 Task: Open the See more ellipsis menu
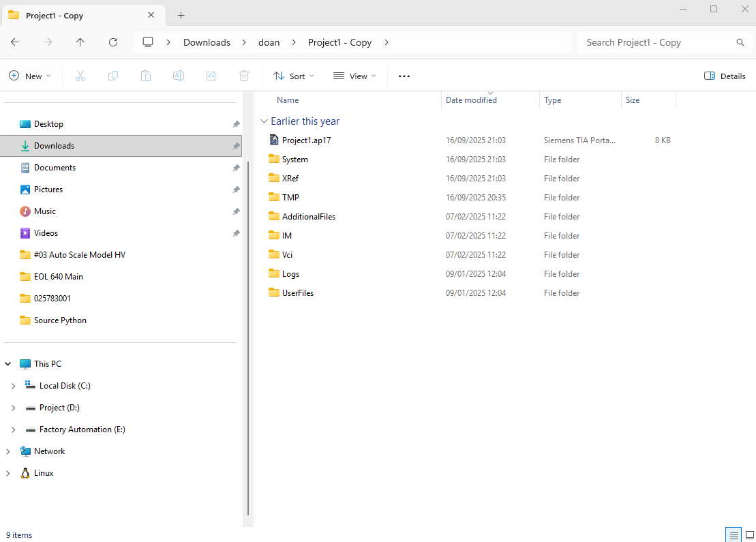pyautogui.click(x=404, y=76)
